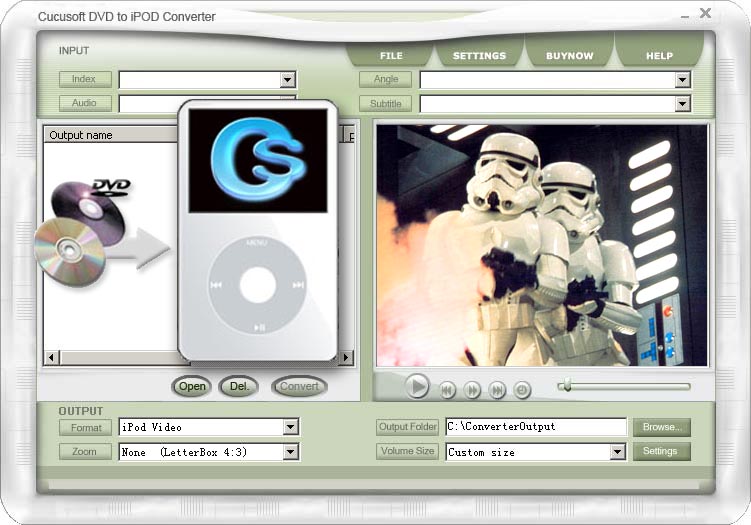Open the HELP tab
This screenshot has width=751, height=525.
click(659, 56)
